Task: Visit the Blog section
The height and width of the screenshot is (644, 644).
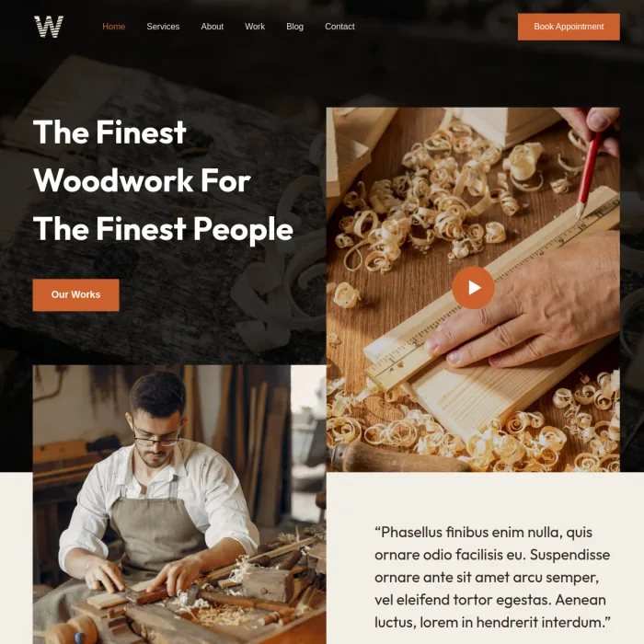Action: (x=295, y=27)
